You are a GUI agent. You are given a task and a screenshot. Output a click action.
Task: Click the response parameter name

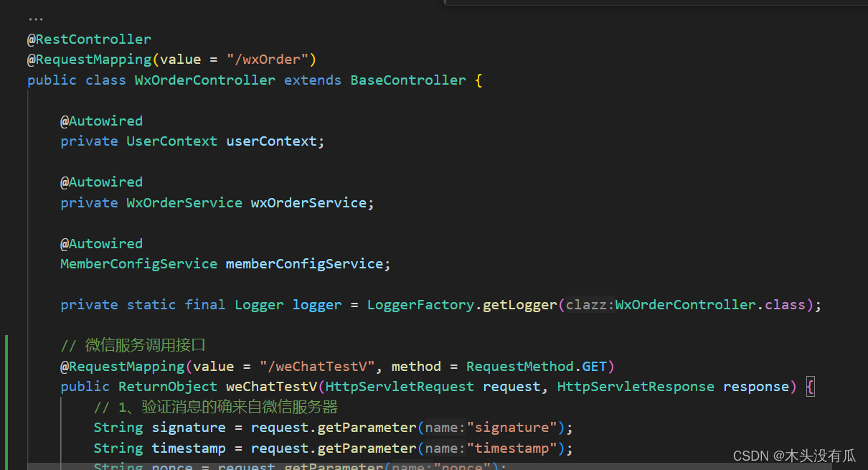[756, 386]
